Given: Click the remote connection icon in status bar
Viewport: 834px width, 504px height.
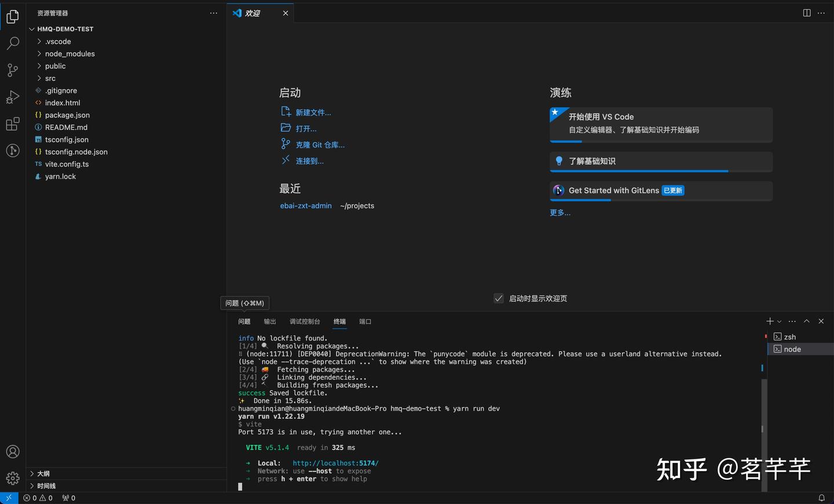Looking at the screenshot, I should click(x=8, y=498).
